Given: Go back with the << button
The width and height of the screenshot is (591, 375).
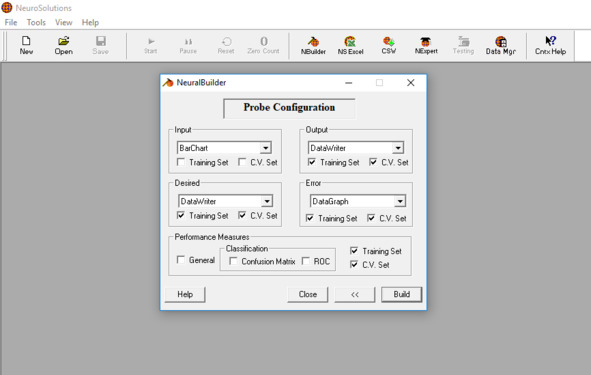Looking at the screenshot, I should (x=355, y=295).
